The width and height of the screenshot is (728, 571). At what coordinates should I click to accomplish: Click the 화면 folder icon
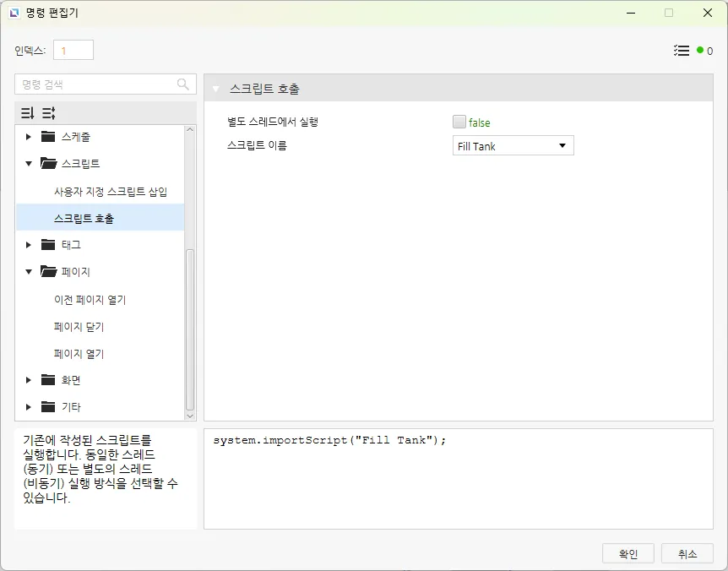click(x=48, y=380)
